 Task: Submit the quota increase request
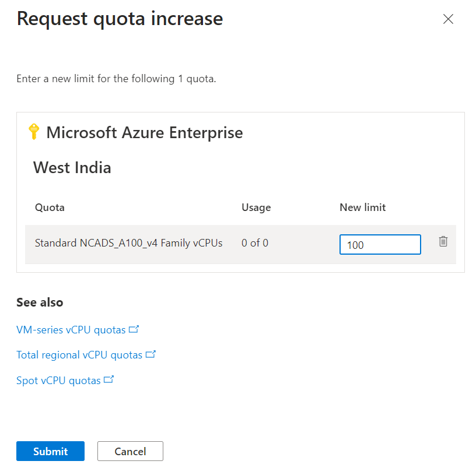tap(50, 451)
